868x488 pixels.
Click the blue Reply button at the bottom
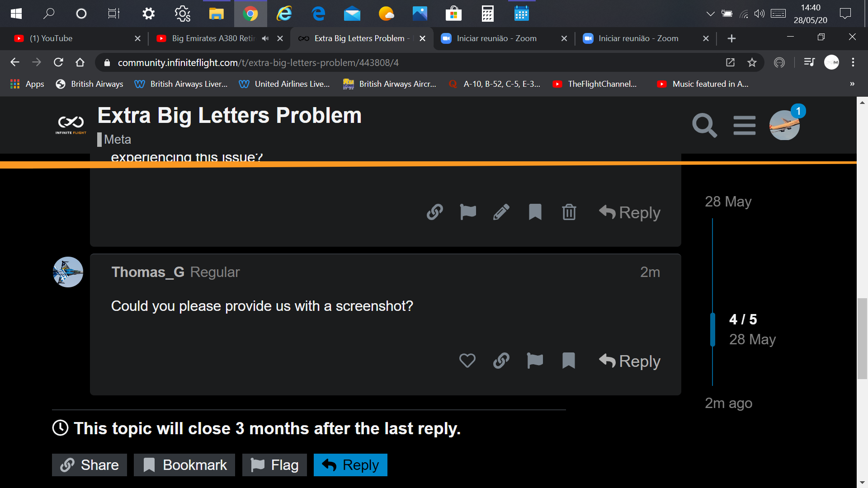pyautogui.click(x=350, y=465)
